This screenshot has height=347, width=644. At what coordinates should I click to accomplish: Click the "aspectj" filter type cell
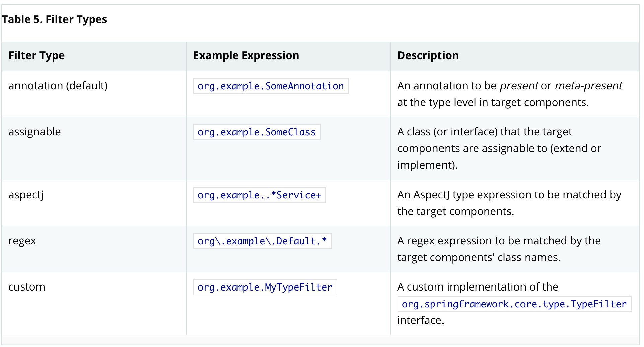pyautogui.click(x=26, y=195)
